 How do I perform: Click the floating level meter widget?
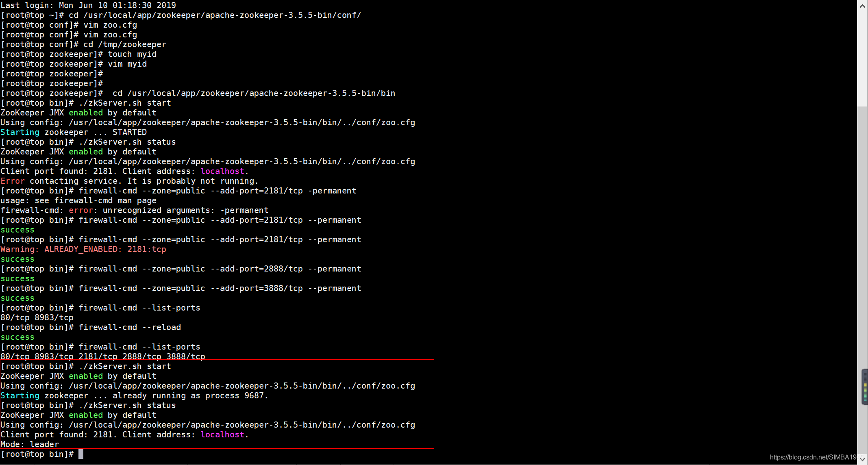pos(865,387)
